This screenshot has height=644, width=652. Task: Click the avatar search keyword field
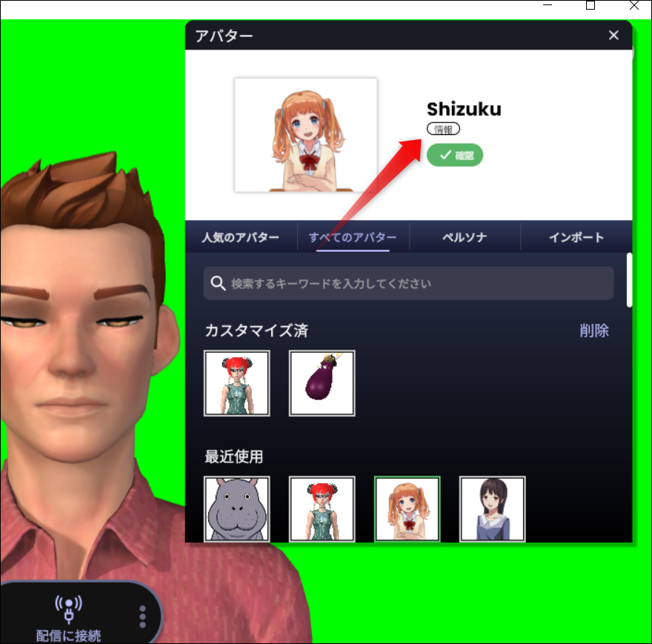pyautogui.click(x=408, y=283)
